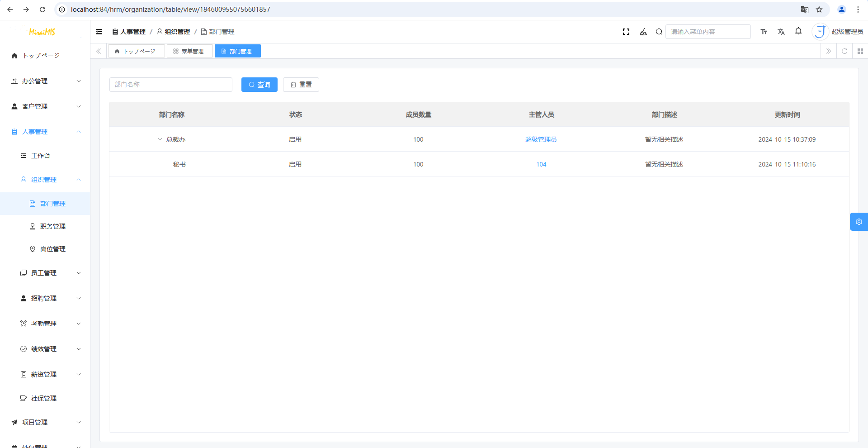Expand the 员工管理 submenu
This screenshot has height=448, width=868.
(x=50, y=273)
